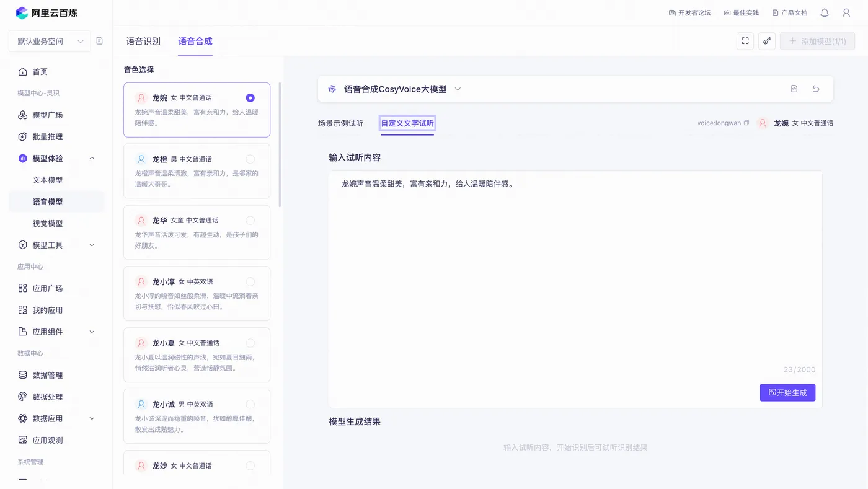Screen dimensions: 868x489
Task: Open 语音模型 in sidebar
Action: [x=48, y=202]
